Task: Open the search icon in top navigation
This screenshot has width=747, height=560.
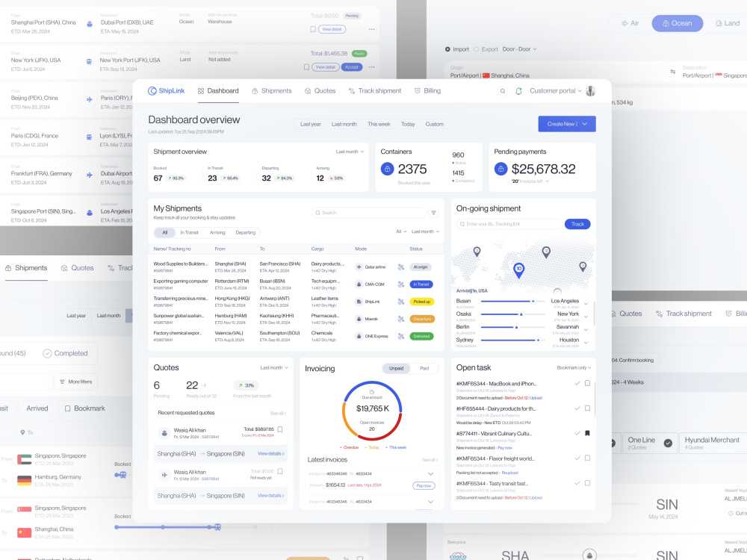Action: (x=502, y=91)
